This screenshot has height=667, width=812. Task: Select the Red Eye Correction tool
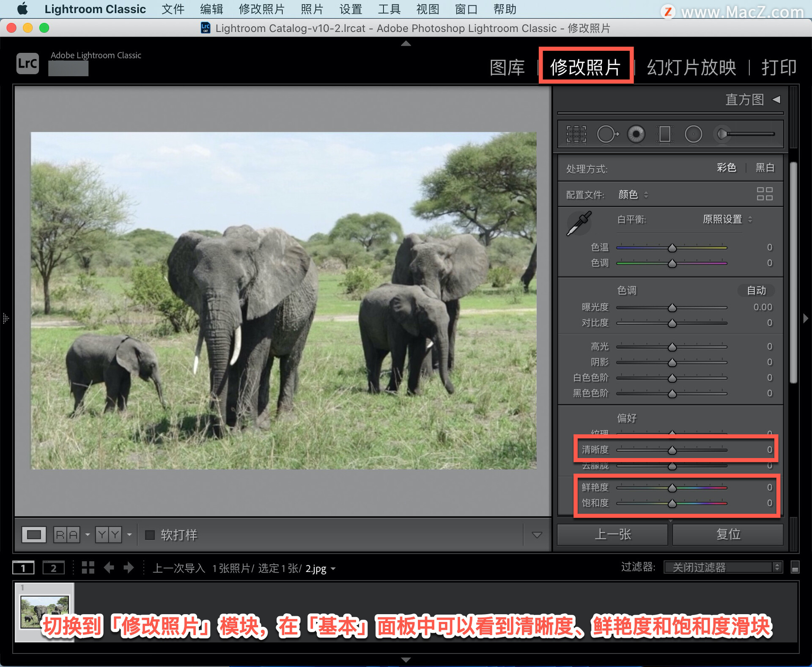click(636, 134)
